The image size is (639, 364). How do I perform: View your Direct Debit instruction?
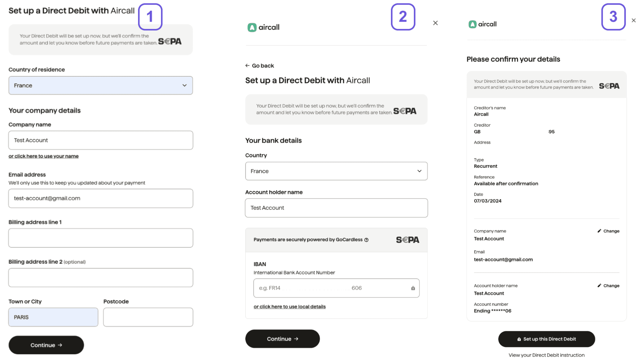coord(546,355)
